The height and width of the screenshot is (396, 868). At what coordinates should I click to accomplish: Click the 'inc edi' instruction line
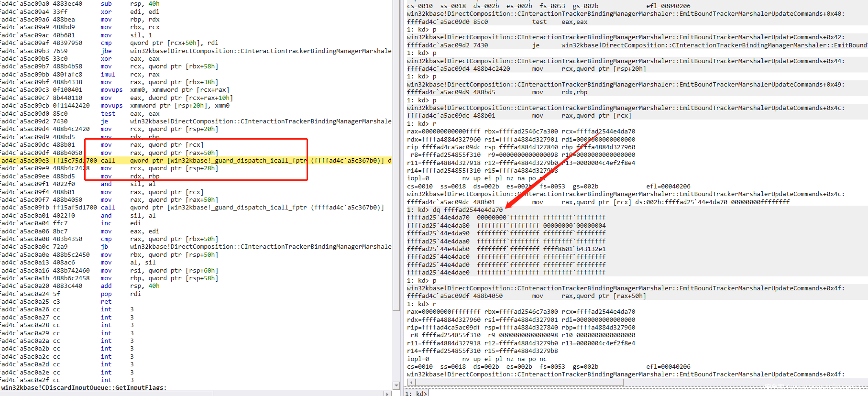71,223
